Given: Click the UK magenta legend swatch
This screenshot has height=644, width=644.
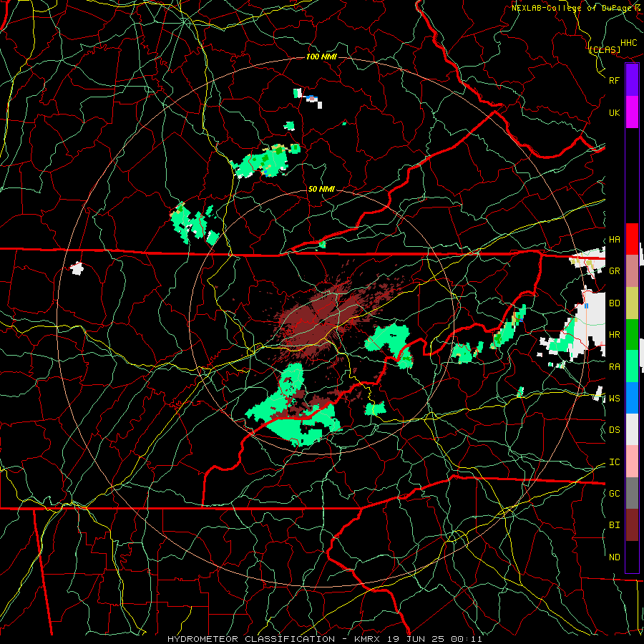Looking at the screenshot, I should click(632, 112).
